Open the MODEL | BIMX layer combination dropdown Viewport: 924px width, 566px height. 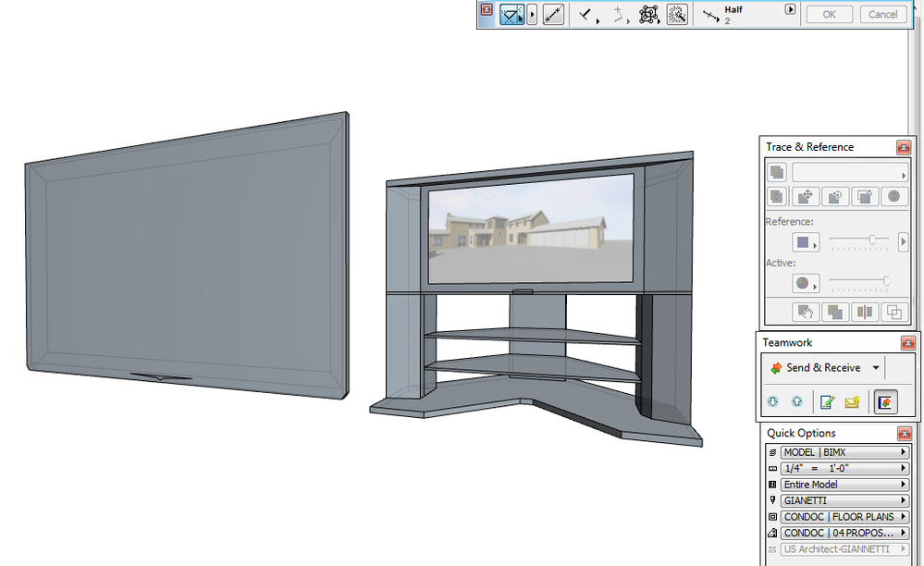pos(844,452)
